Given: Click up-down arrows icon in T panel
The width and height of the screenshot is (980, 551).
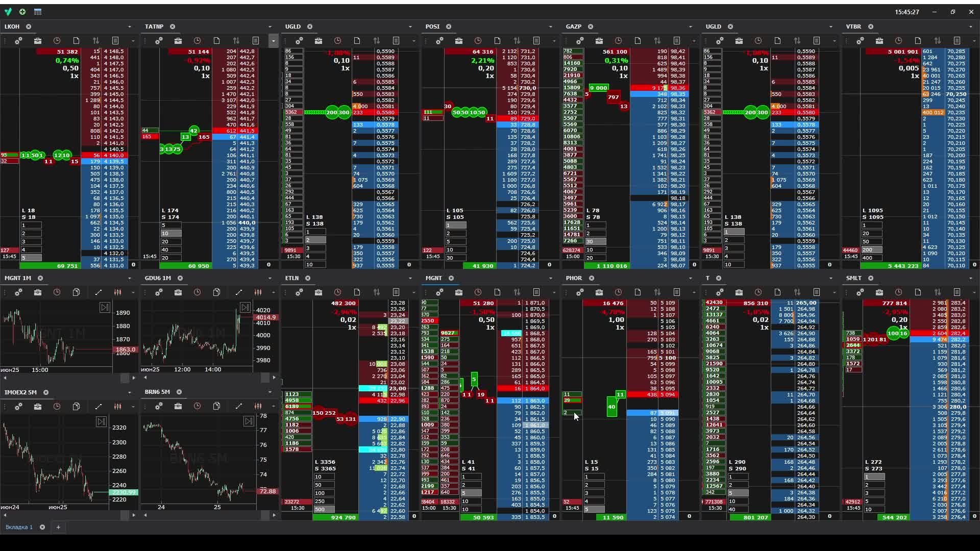Looking at the screenshot, I should 797,292.
